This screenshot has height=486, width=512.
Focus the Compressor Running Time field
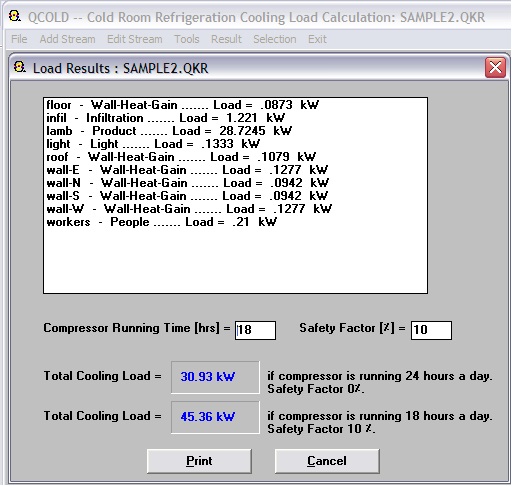(x=255, y=330)
